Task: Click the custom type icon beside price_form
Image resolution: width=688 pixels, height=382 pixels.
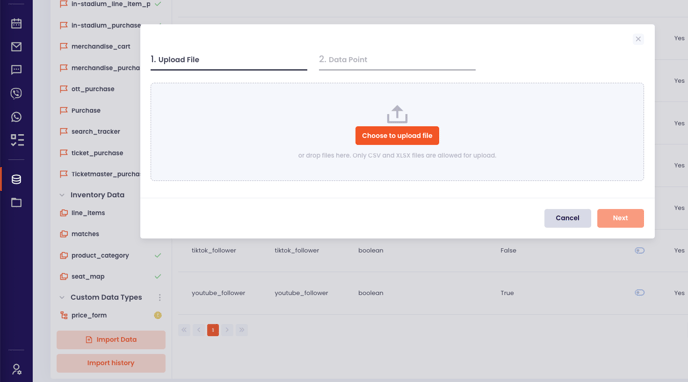Action: tap(64, 315)
